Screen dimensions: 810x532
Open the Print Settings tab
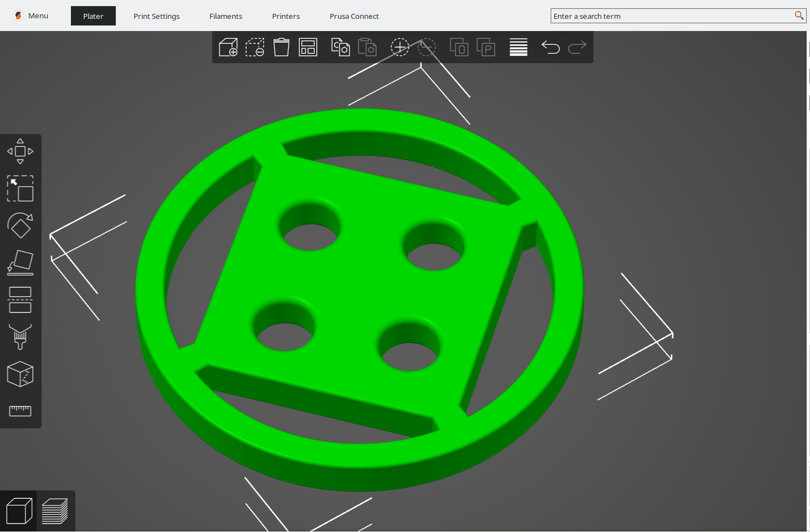[156, 16]
